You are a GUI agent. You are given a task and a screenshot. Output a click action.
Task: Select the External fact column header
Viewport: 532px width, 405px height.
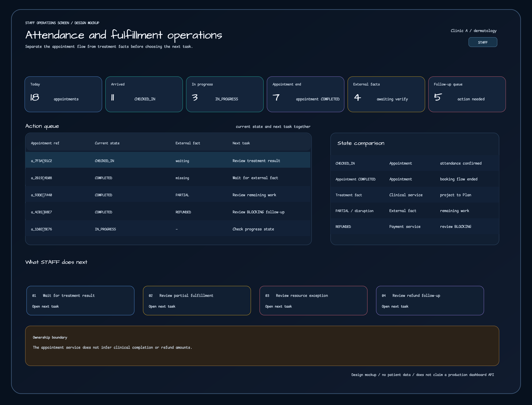coord(188,143)
